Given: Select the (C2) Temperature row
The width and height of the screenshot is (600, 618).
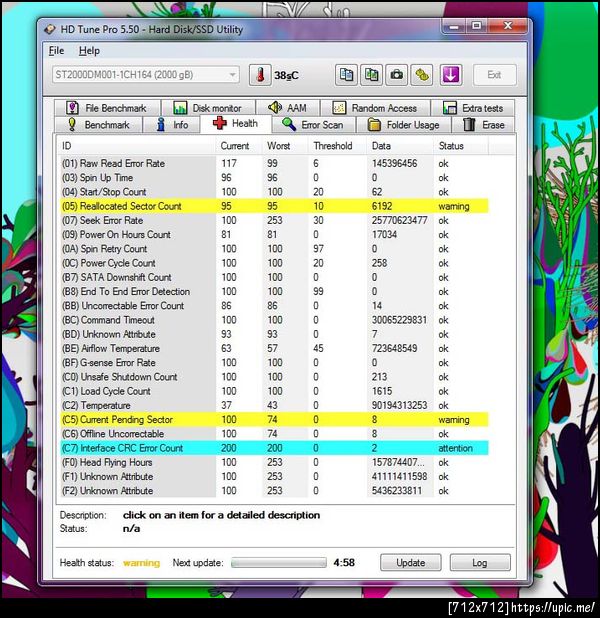Looking at the screenshot, I should click(x=274, y=405).
